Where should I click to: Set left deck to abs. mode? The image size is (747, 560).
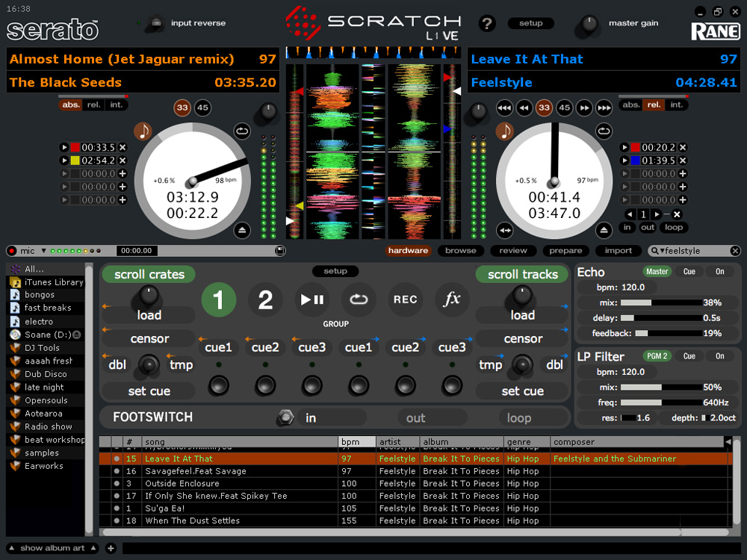(71, 105)
